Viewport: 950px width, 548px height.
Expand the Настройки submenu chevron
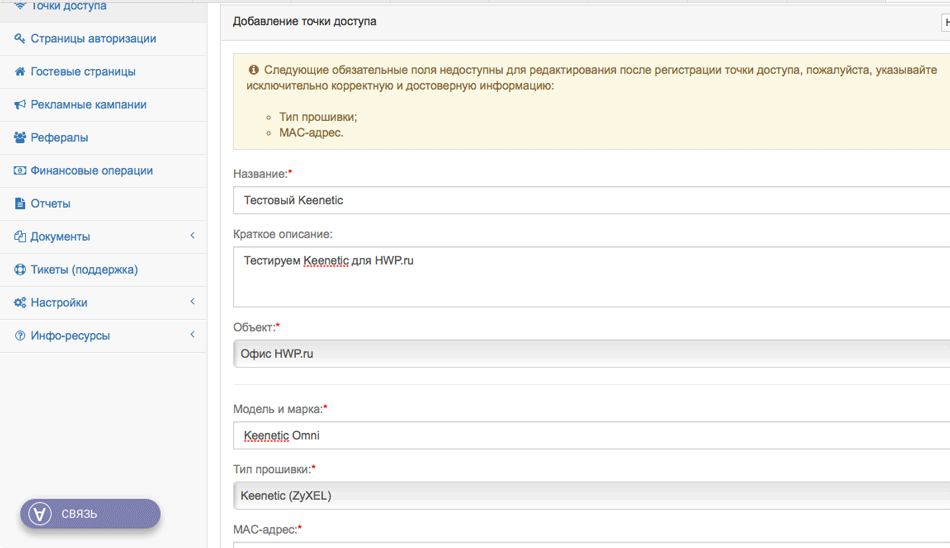point(192,302)
